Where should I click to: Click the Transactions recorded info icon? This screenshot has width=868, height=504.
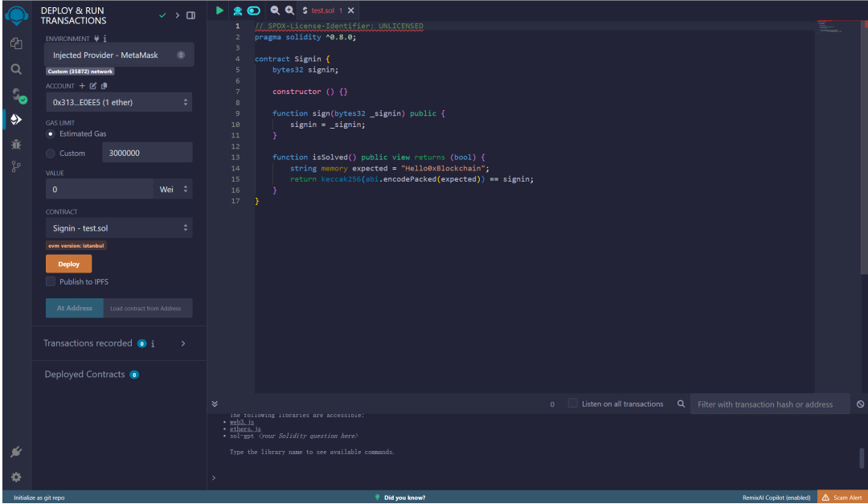click(153, 343)
